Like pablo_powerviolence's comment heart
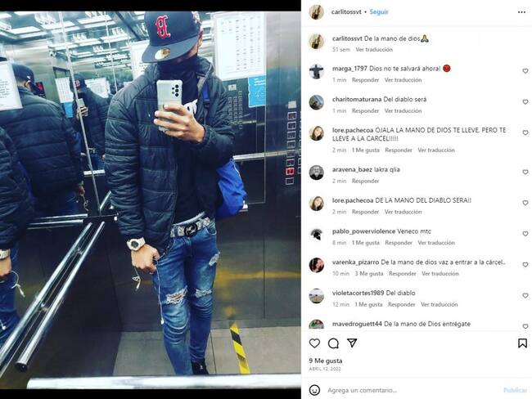The width and height of the screenshot is (532, 399). coord(525,234)
